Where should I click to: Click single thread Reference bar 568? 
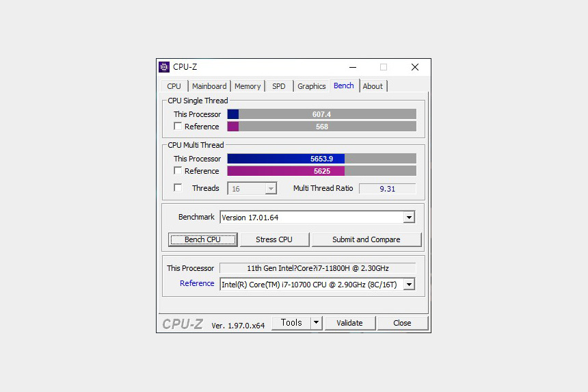[322, 127]
